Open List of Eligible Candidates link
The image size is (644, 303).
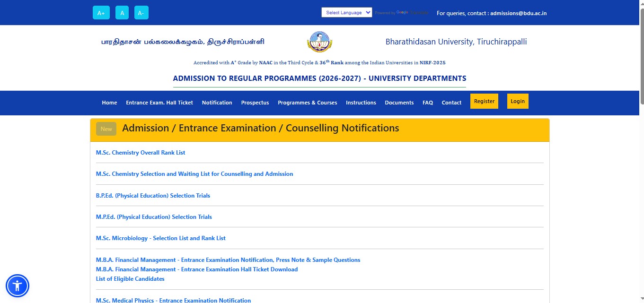click(130, 279)
